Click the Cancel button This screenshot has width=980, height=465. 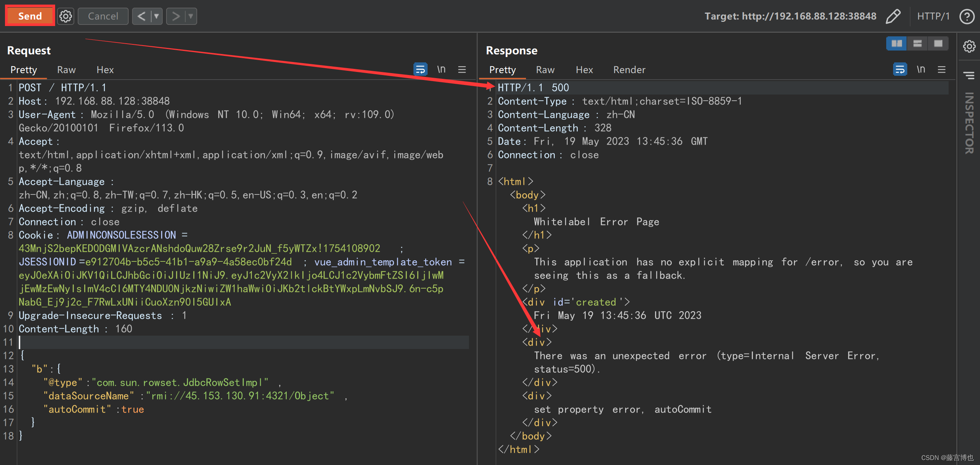tap(103, 16)
